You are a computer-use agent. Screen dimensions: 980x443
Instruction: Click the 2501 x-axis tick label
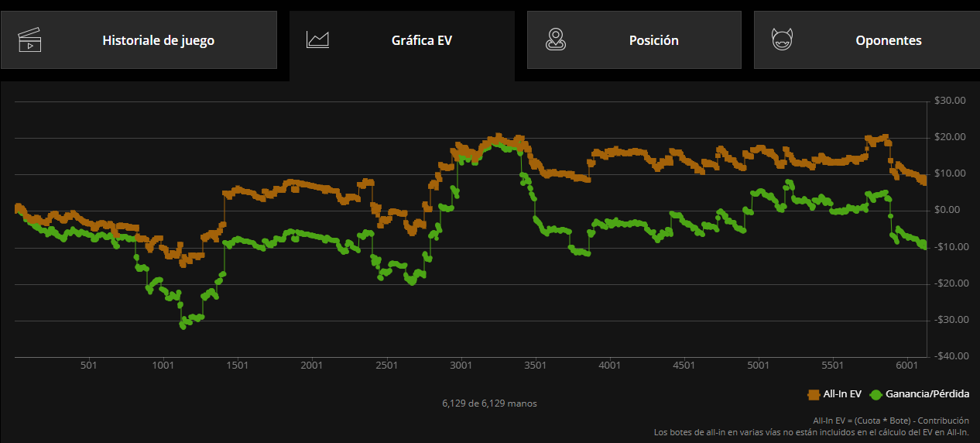pyautogui.click(x=386, y=366)
